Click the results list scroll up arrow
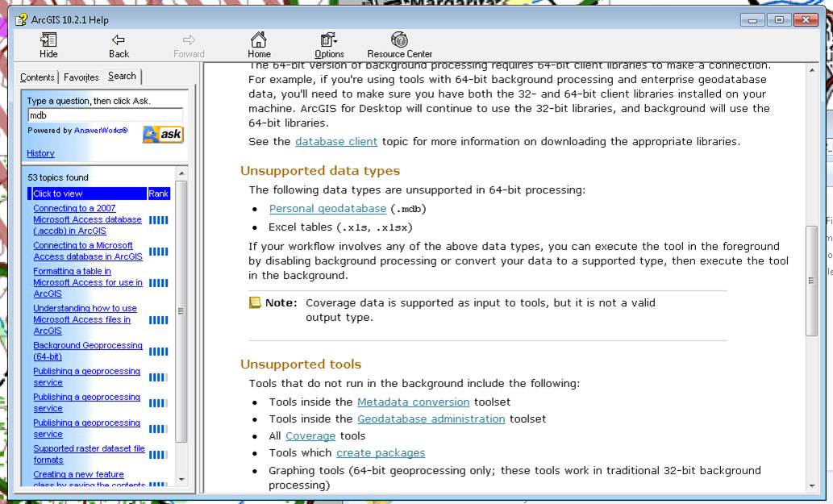 pyautogui.click(x=181, y=173)
